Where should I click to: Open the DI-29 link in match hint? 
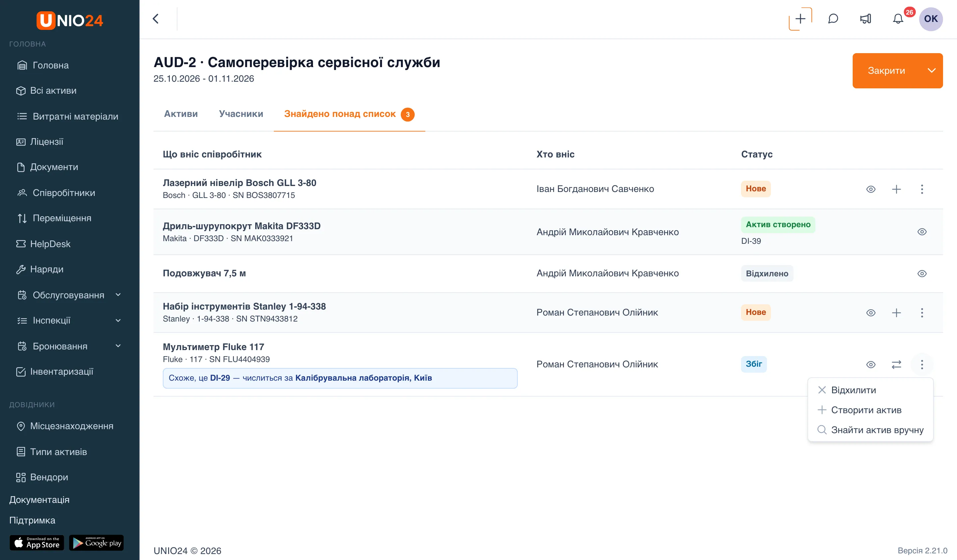(x=220, y=378)
